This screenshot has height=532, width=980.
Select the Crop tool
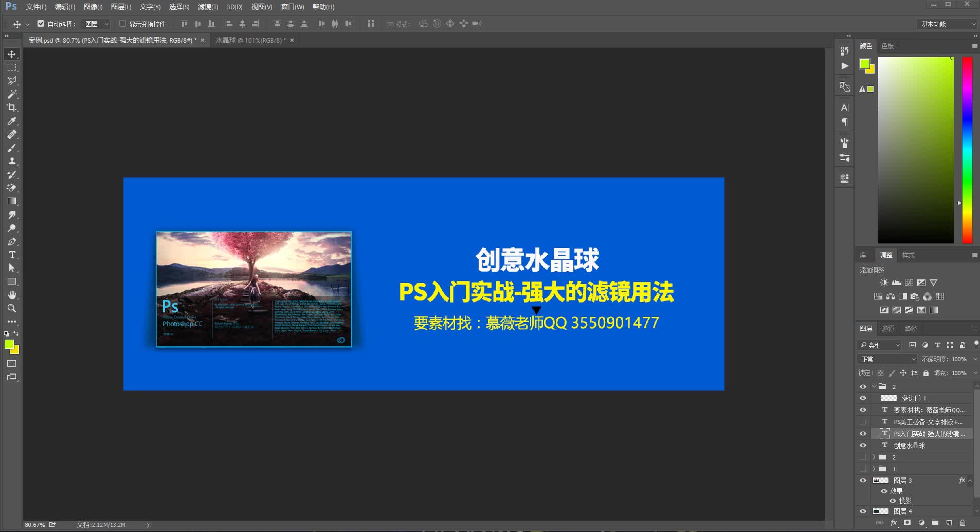[12, 108]
